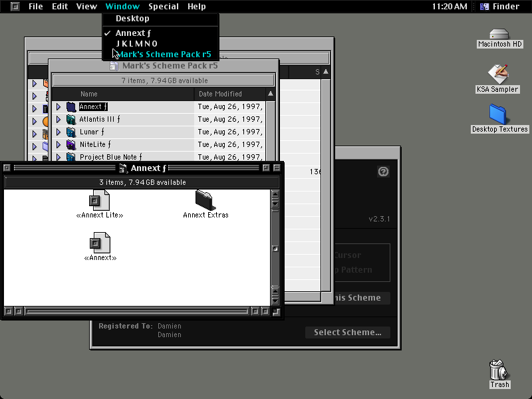This screenshot has width=532, height=399.
Task: Choose checked Annext ƒ in Window menu
Action: [160, 33]
